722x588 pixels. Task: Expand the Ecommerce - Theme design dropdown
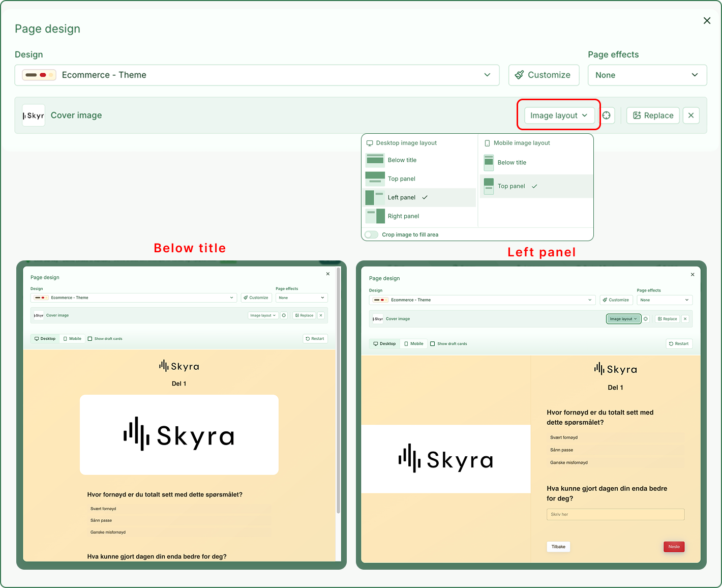pos(257,75)
